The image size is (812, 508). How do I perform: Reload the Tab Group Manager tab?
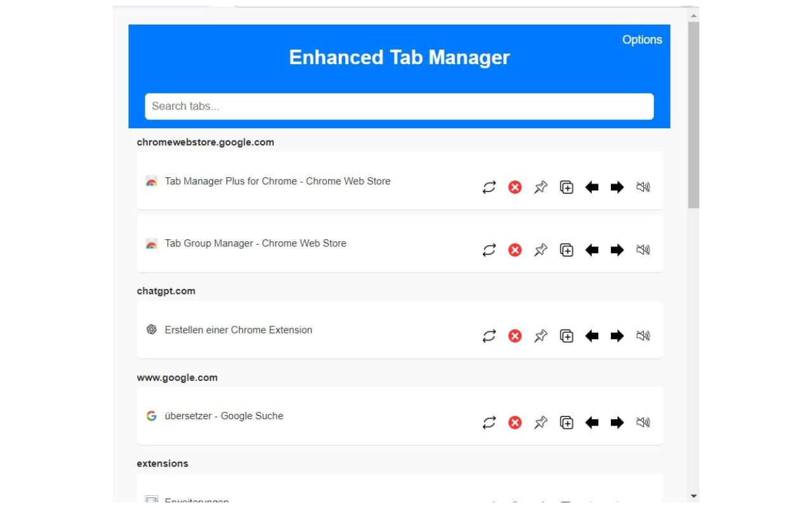pos(488,250)
